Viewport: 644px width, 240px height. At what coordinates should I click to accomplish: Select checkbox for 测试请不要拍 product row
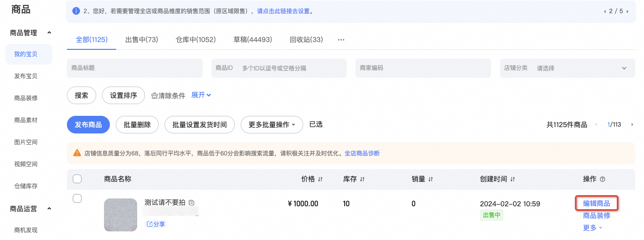click(x=77, y=198)
